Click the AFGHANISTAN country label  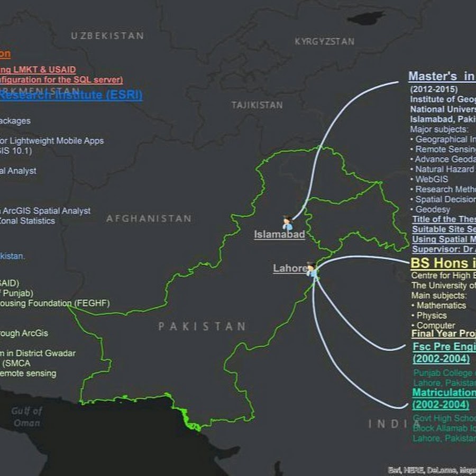(149, 218)
